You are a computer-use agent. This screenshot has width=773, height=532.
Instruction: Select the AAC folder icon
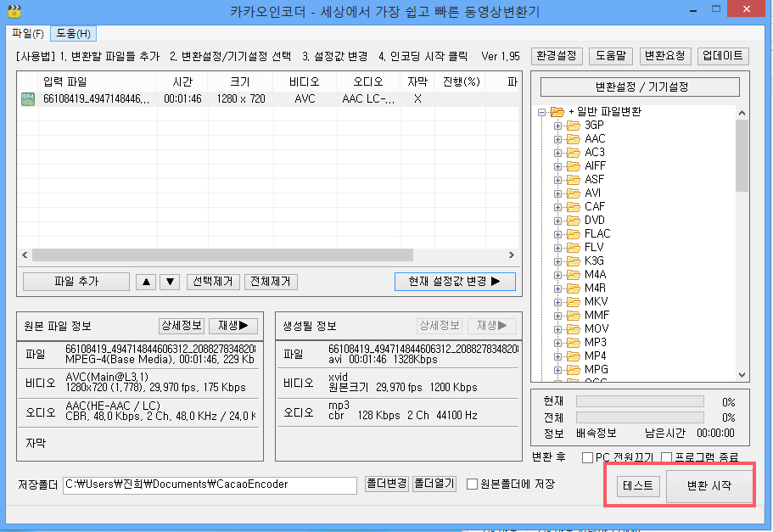pos(573,139)
